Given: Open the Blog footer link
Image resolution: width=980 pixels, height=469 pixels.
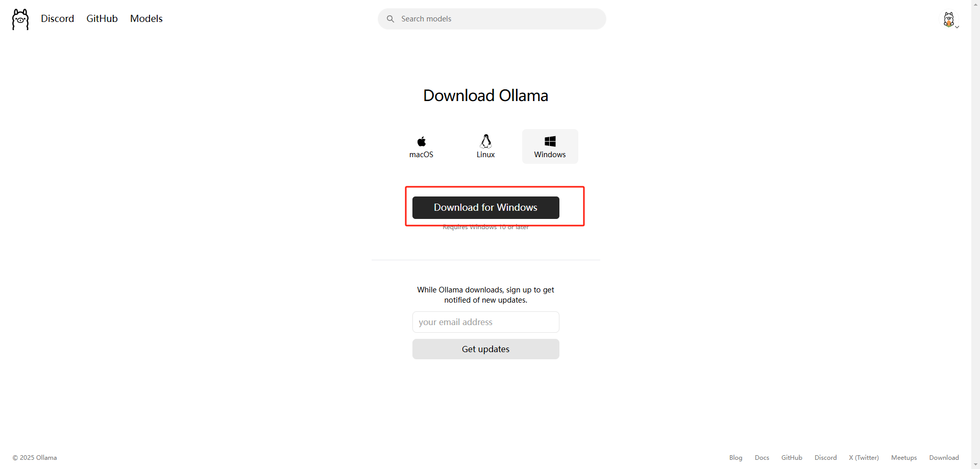Looking at the screenshot, I should click(x=736, y=458).
